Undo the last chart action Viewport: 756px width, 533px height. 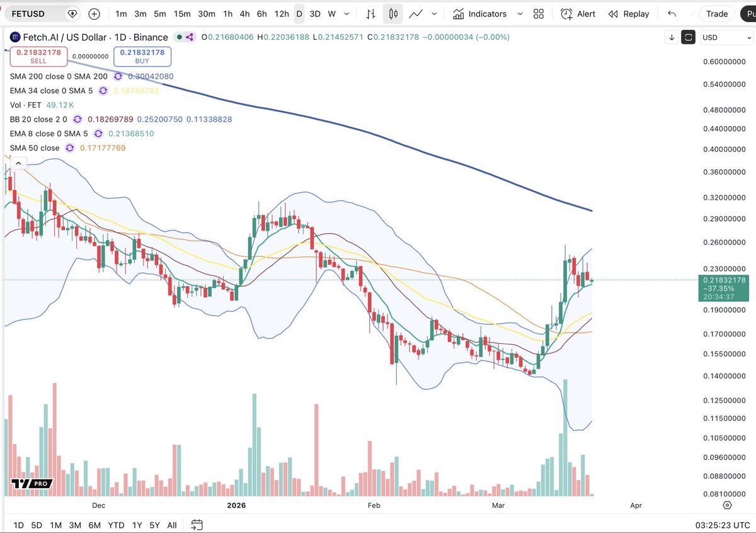(x=672, y=14)
